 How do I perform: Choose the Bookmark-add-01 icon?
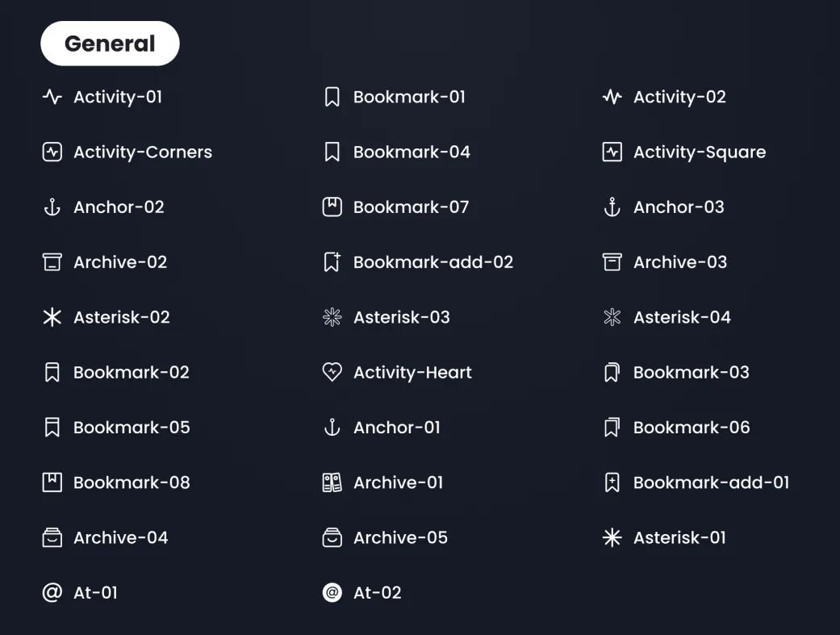point(612,483)
